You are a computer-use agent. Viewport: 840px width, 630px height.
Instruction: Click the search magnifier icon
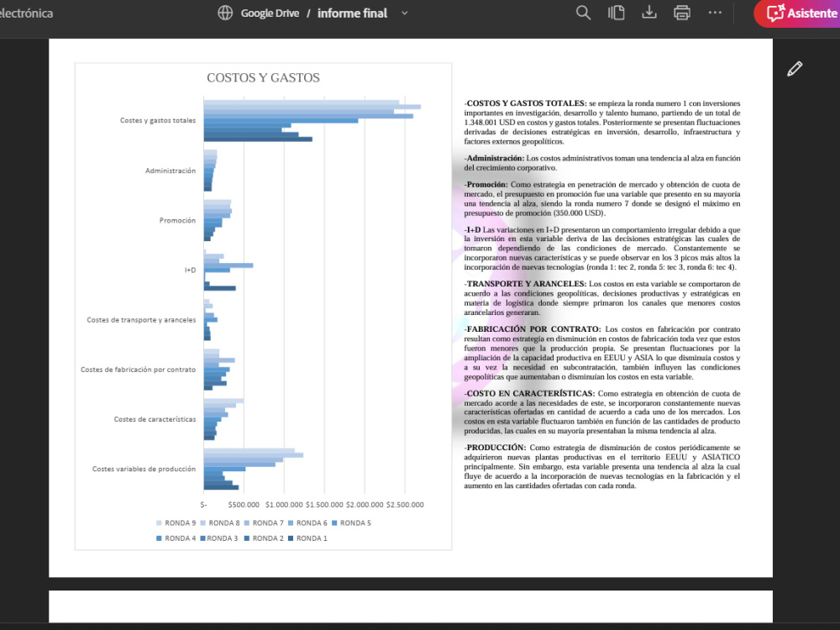584,13
